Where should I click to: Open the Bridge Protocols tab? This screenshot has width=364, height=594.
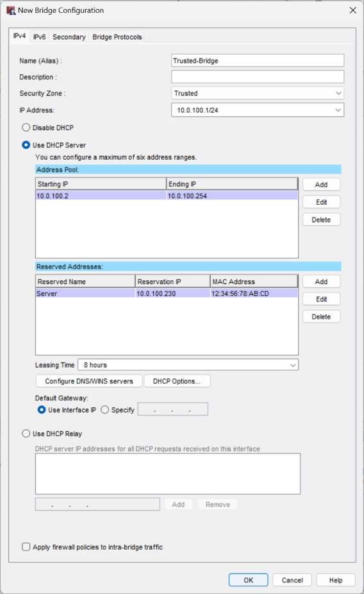coord(117,37)
